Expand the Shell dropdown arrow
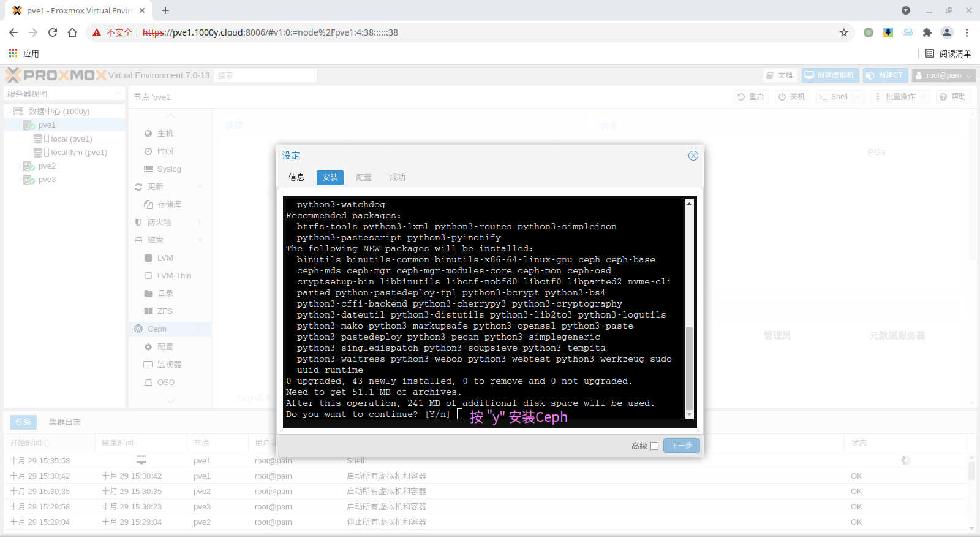The image size is (980, 537). [858, 97]
